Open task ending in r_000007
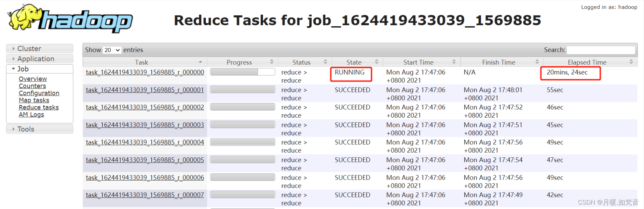Screen dimensions: 644x209 coord(145,195)
